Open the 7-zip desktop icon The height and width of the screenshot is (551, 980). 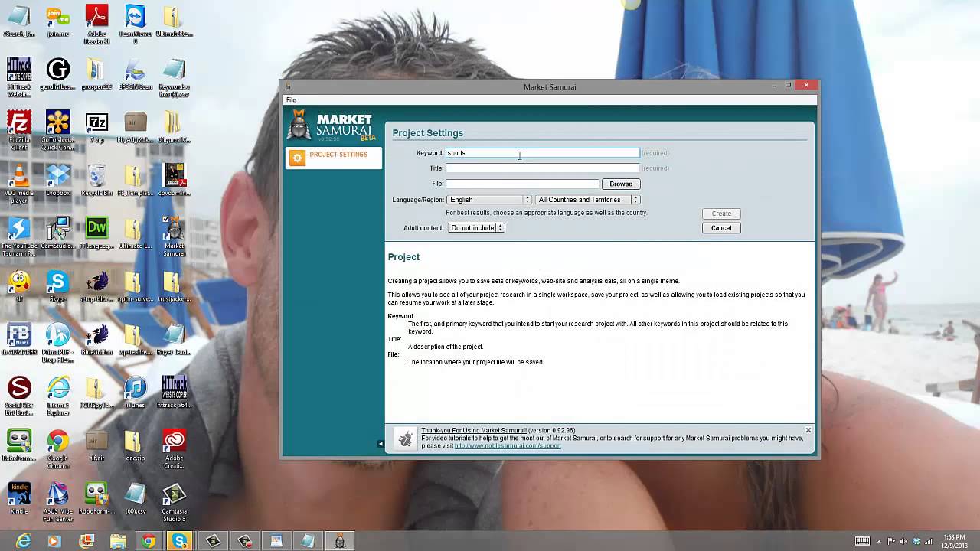(x=97, y=127)
